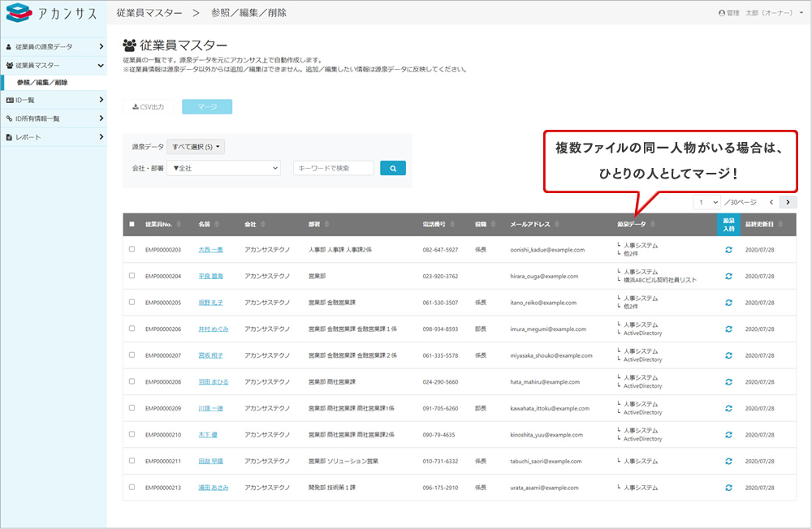Image resolution: width=812 pixels, height=529 pixels.
Task: Check the row checkbox for EMP00000206
Action: click(x=130, y=328)
